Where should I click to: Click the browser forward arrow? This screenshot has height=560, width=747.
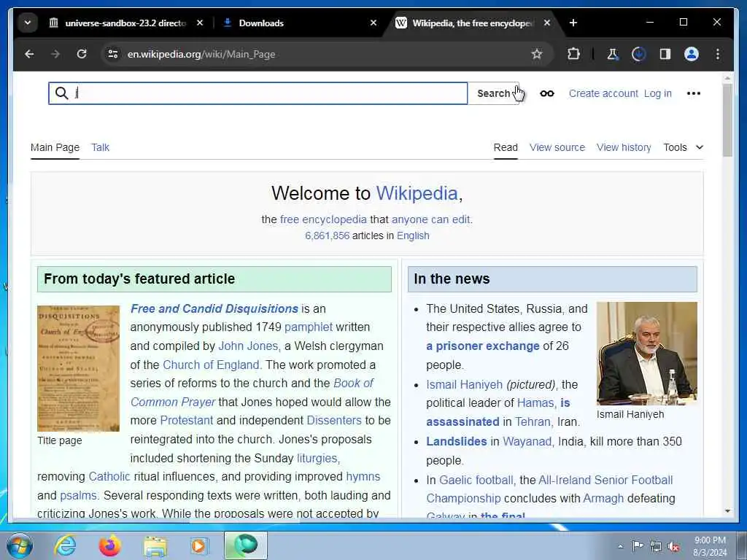click(x=55, y=54)
